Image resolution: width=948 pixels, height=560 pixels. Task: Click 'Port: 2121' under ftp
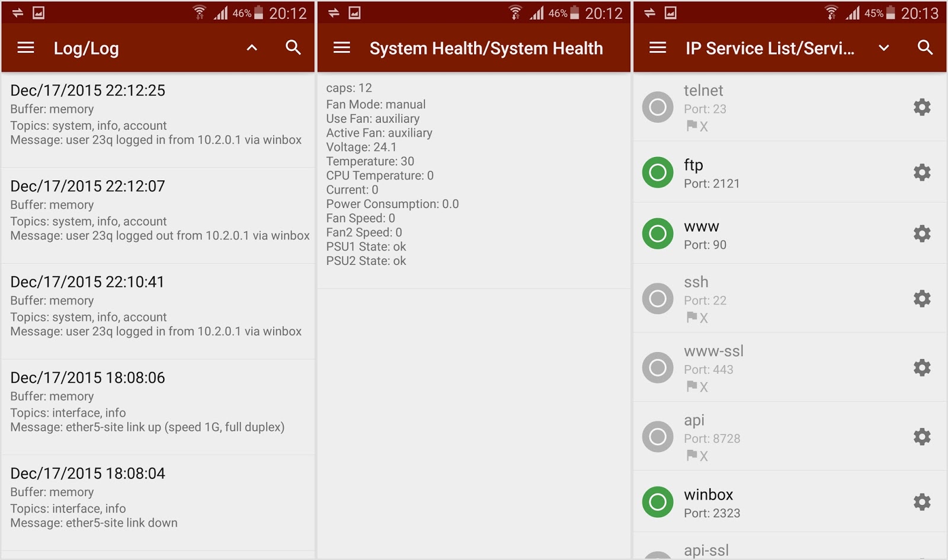tap(712, 184)
